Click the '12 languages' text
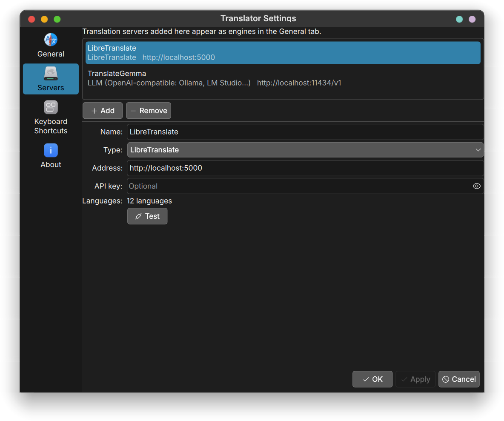Screen dimensions: 504x421 (x=149, y=201)
